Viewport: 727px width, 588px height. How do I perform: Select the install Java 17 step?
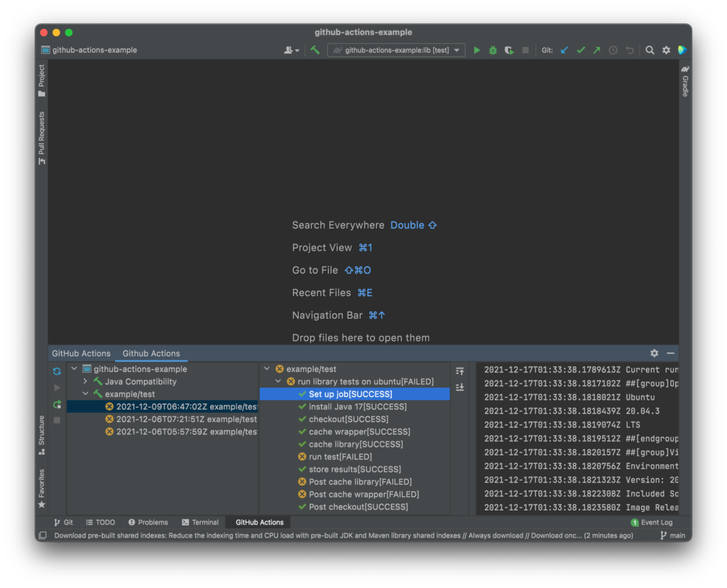[355, 407]
